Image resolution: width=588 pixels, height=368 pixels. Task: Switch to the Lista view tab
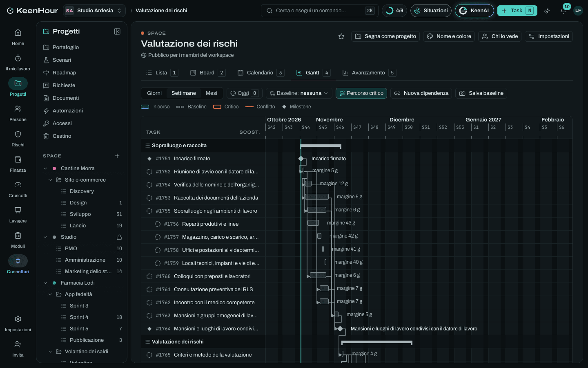162,73
